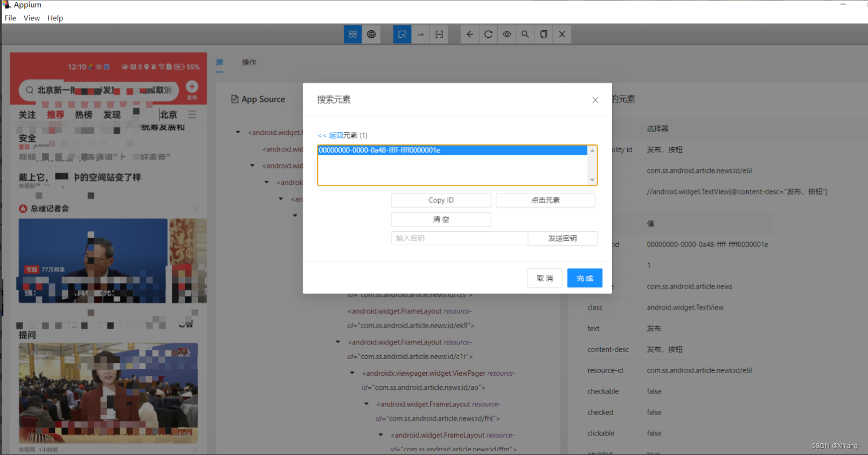Image resolution: width=868 pixels, height=455 pixels.
Task: Select the clickable attribute false value
Action: pos(654,433)
